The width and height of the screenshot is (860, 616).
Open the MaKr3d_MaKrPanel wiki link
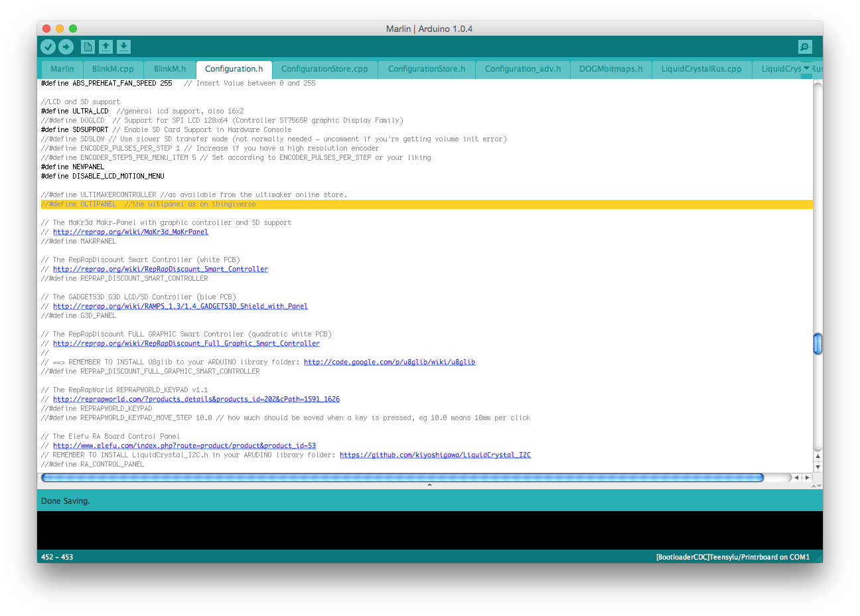click(131, 232)
